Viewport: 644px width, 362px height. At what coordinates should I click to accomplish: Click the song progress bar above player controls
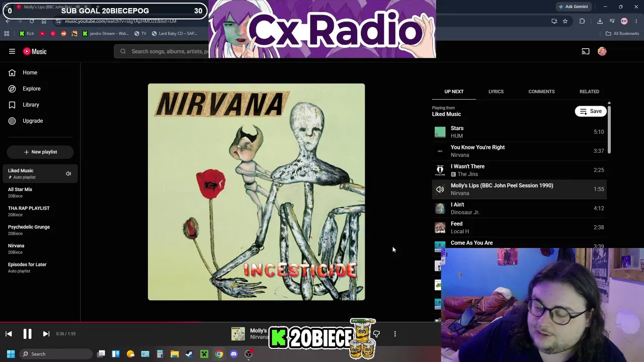pos(220,322)
